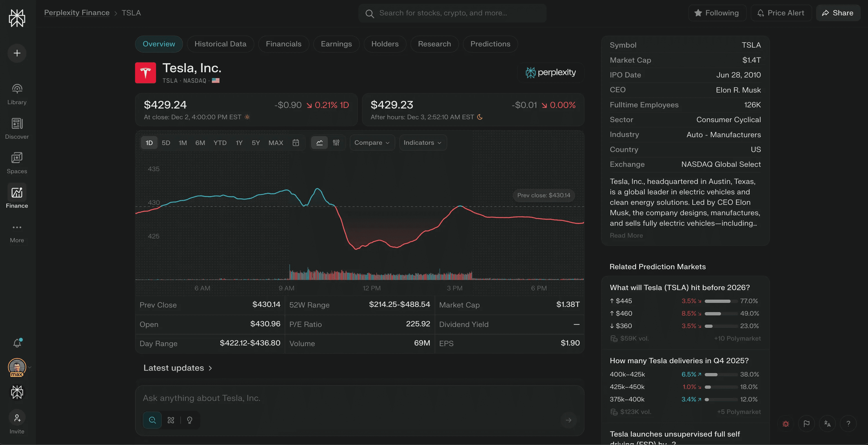Open the language translation icon bottom right
This screenshot has height=445, width=868.
click(828, 424)
